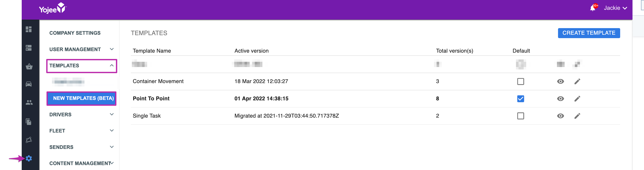Viewport: 644px width, 170px height.
Task: Click the 18 Mar 2022 12:03:27 version cell
Action: pos(261,81)
